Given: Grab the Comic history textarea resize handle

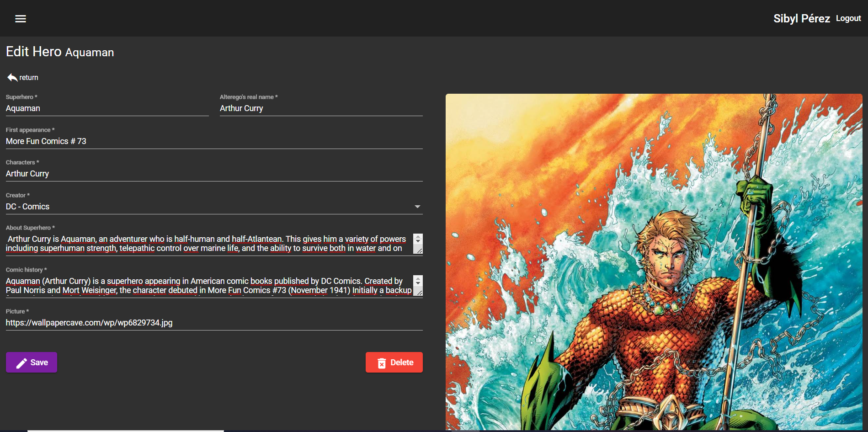Looking at the screenshot, I should coord(419,293).
